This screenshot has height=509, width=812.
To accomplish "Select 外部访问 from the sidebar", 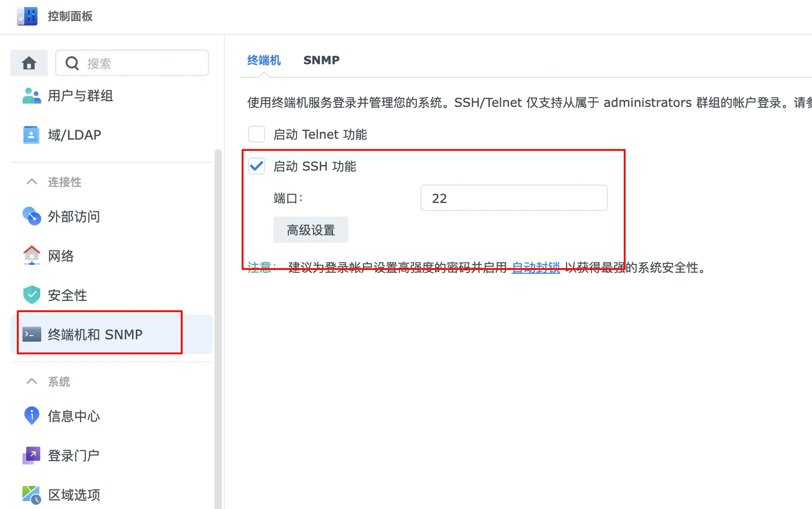I will (74, 217).
